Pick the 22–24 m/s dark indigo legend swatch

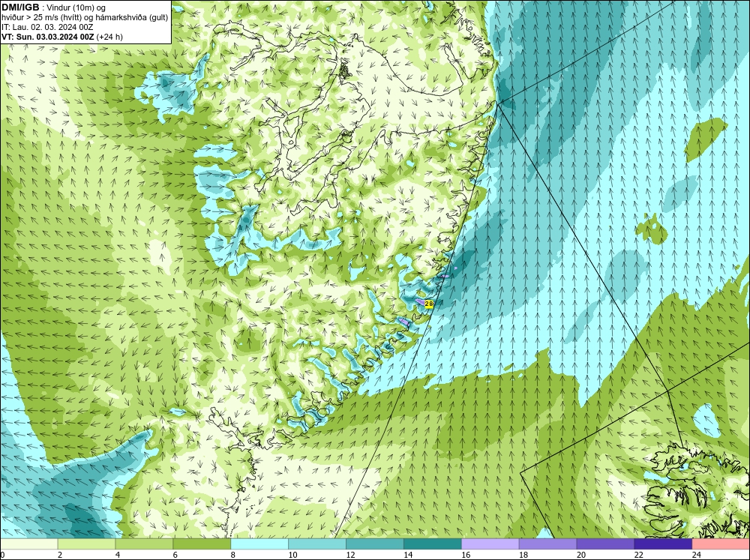click(x=663, y=544)
